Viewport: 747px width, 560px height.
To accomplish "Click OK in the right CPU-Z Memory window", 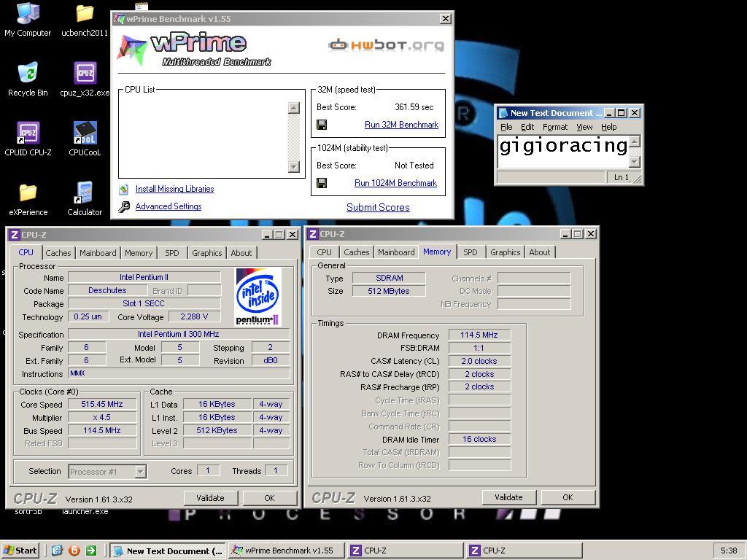I will tap(568, 497).
